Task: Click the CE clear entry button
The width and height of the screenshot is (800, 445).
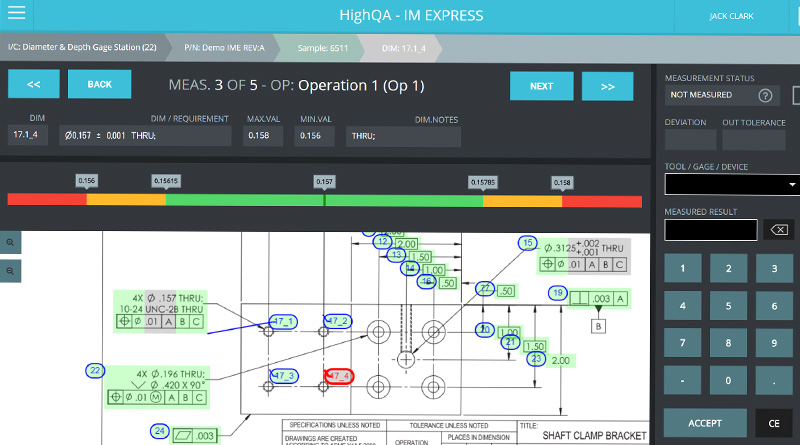Action: [774, 423]
